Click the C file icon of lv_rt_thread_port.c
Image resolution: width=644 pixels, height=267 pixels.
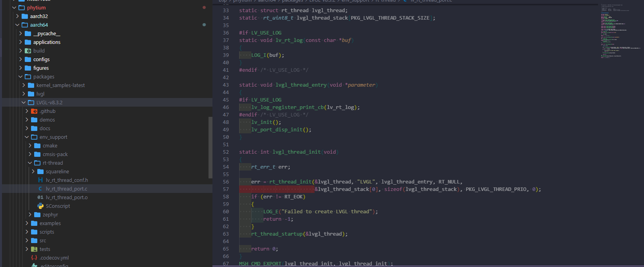click(40, 189)
